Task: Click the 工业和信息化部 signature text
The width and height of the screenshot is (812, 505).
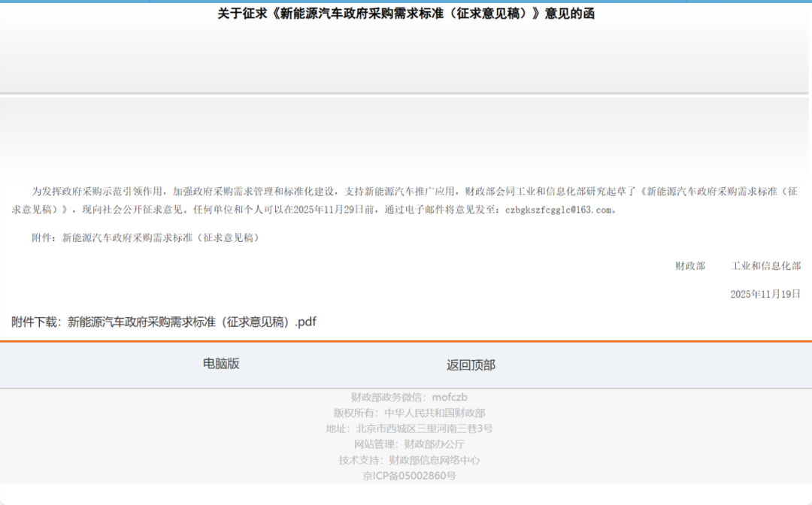Action: pyautogui.click(x=765, y=265)
